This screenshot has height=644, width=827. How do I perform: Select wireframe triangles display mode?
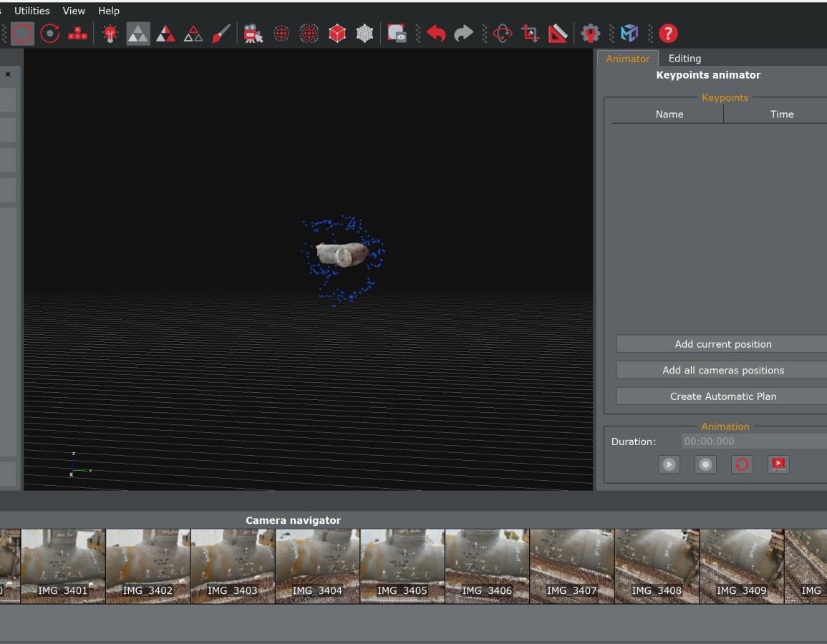click(193, 34)
